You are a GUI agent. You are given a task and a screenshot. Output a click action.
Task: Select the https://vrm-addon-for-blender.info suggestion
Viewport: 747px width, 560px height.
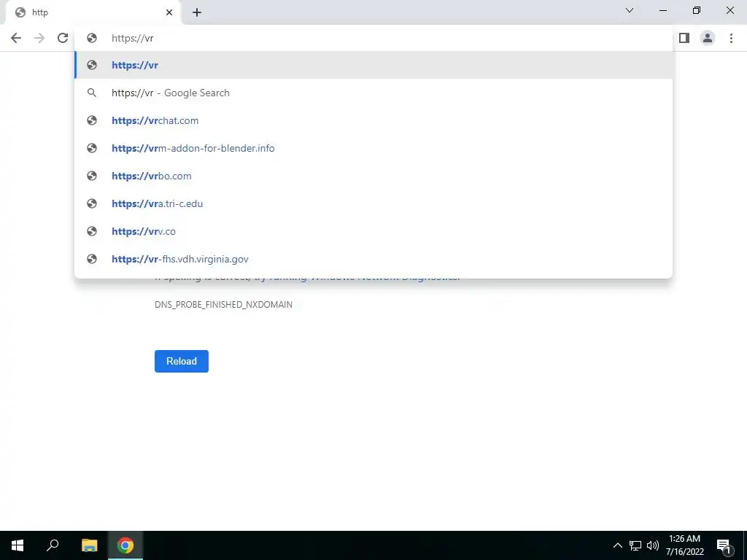click(373, 148)
